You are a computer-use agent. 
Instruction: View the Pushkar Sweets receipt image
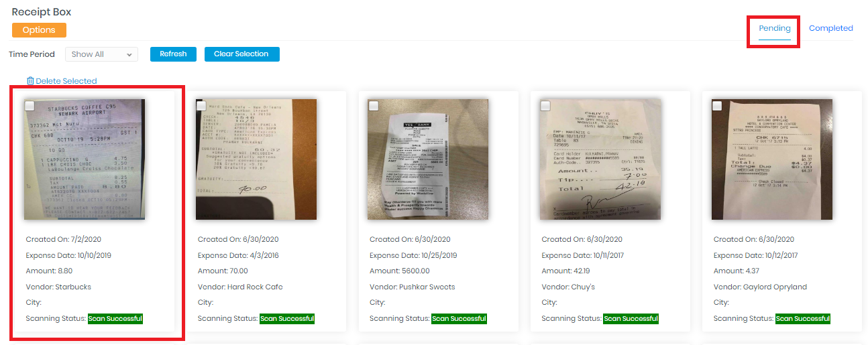[x=428, y=159]
